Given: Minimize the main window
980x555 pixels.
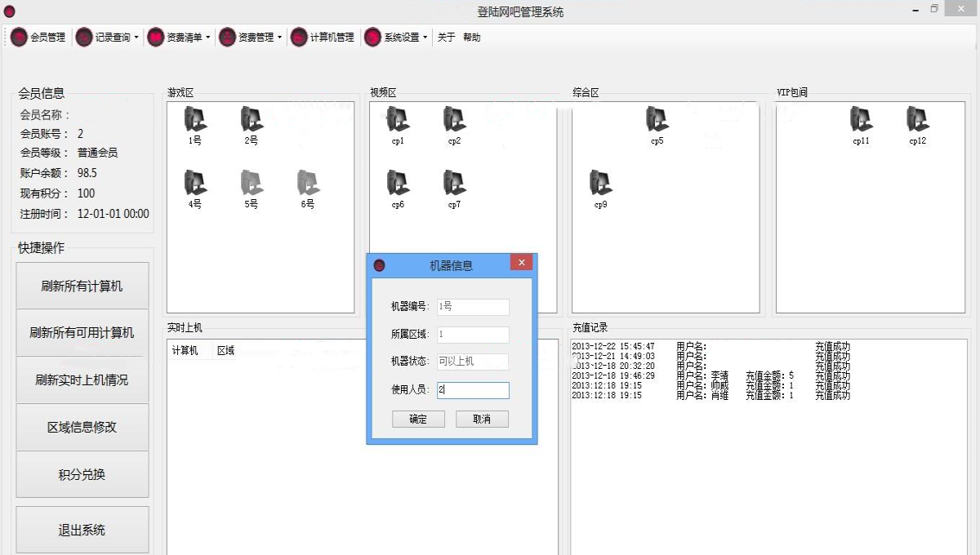Looking at the screenshot, I should (916, 9).
